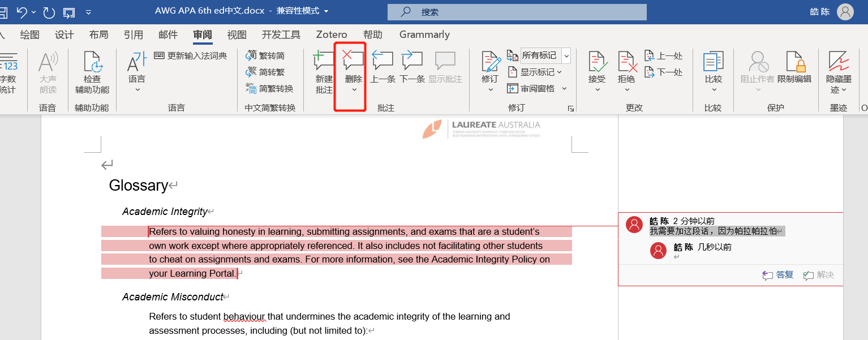Add a comment with 新建批注

pos(324,72)
